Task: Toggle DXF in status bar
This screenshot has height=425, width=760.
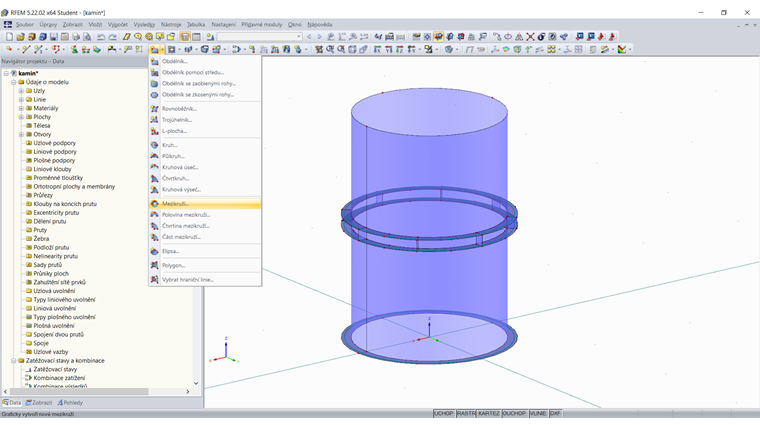Action: pos(555,413)
